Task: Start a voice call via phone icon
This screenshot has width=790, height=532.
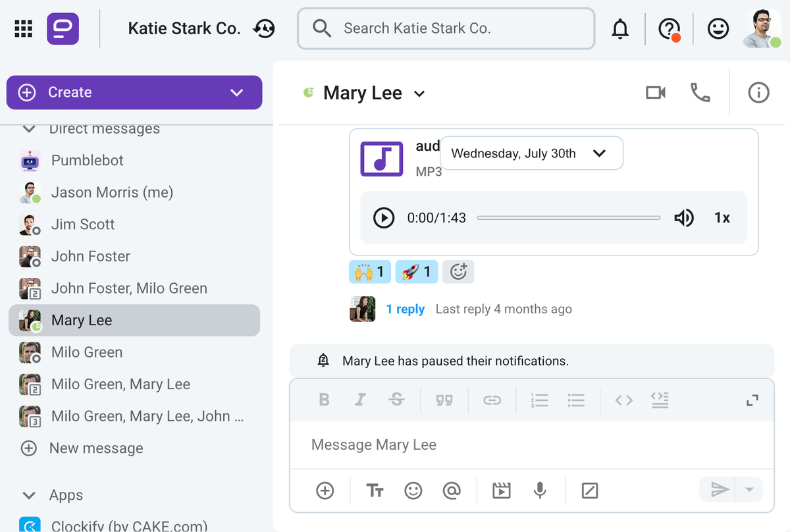Action: tap(700, 93)
